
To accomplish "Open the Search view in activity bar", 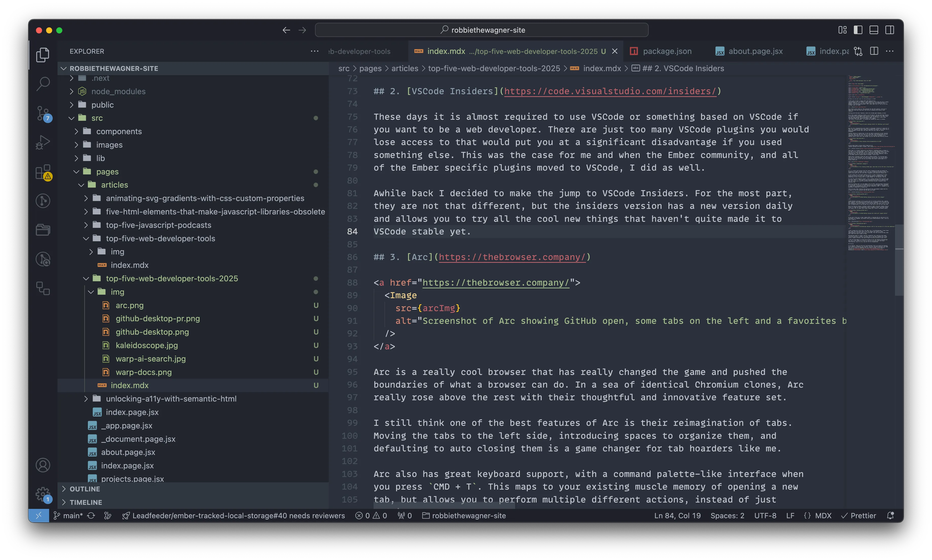I will point(43,84).
